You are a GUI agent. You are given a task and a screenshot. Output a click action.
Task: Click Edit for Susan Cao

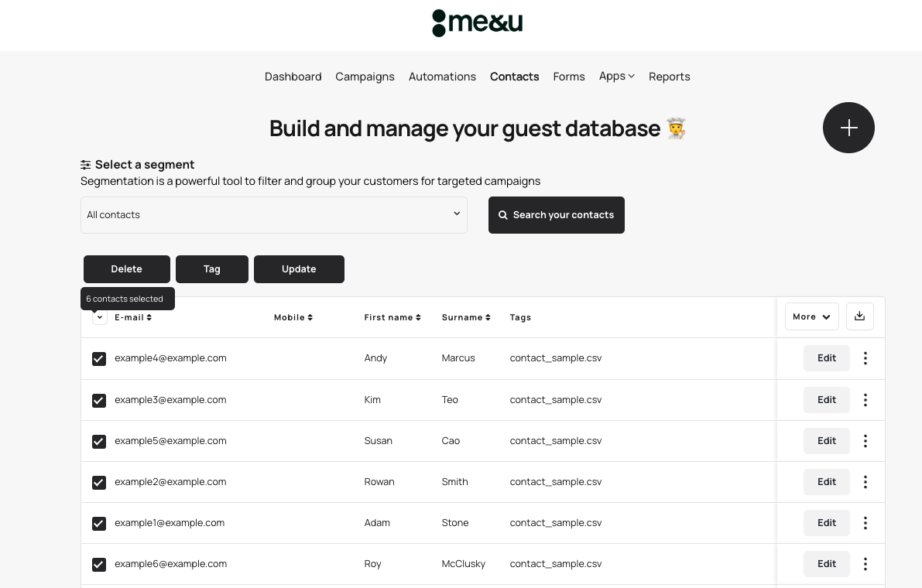826,441
